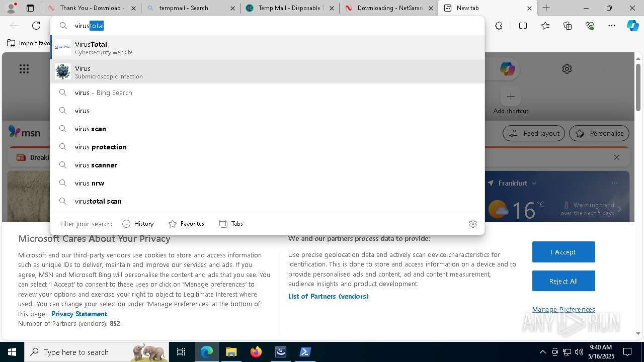Image resolution: width=644 pixels, height=362 pixels.
Task: Select the Virus submicroscopic infection suggestion
Action: (267, 72)
